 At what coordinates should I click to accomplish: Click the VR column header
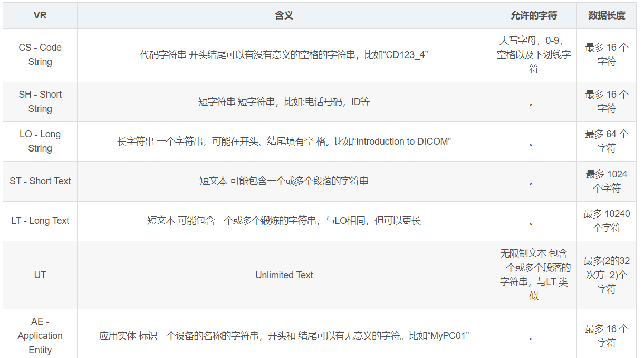[40, 15]
